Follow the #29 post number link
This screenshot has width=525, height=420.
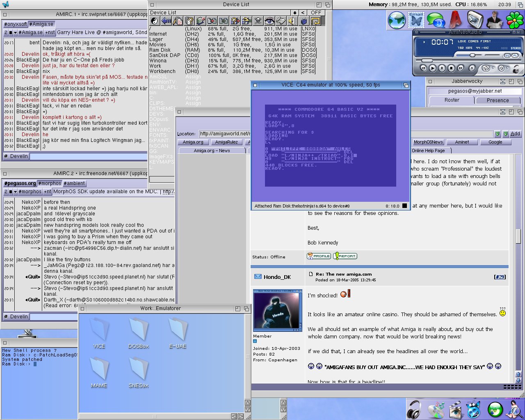click(x=500, y=277)
